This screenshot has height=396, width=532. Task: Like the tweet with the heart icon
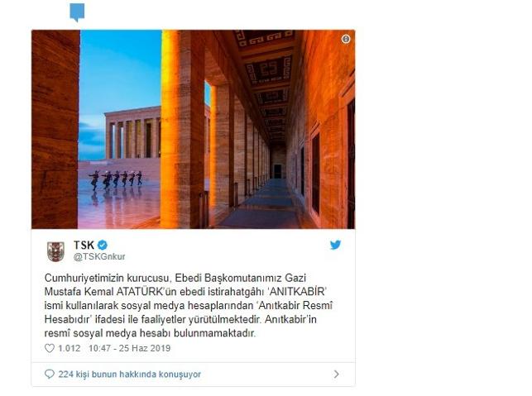(x=50, y=348)
